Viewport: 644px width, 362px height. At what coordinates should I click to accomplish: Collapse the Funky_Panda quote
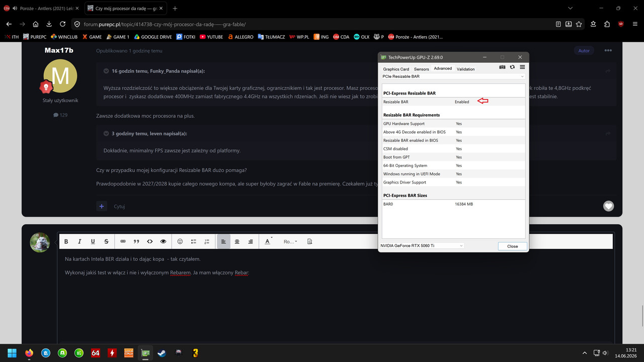point(107,71)
